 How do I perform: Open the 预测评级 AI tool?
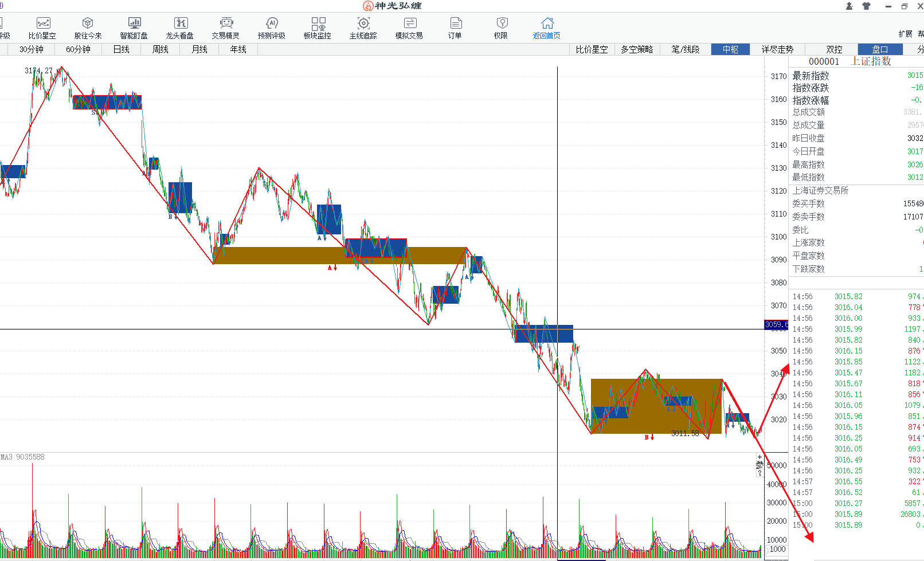pyautogui.click(x=272, y=28)
